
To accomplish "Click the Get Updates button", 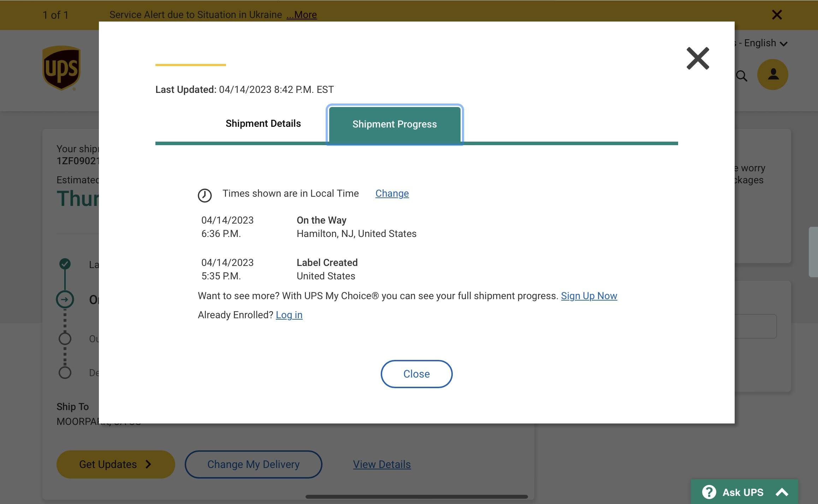I will coord(115,464).
